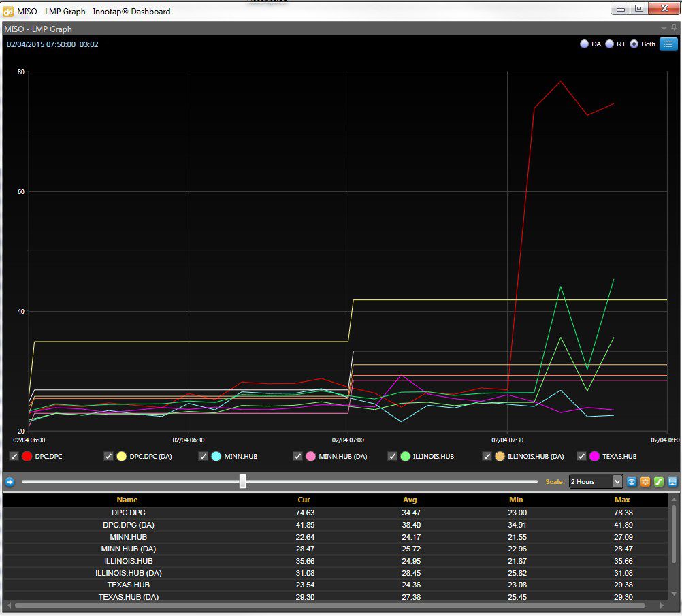The height and width of the screenshot is (616, 682).
Task: Click the table vertical scrollbar up arrow
Action: pos(674,500)
